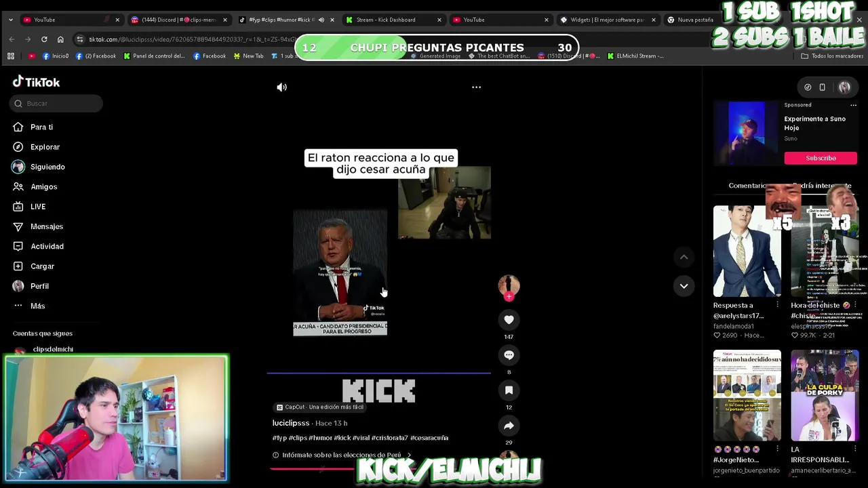
Task: Open the Panel de control del... bookmark
Action: (x=155, y=56)
